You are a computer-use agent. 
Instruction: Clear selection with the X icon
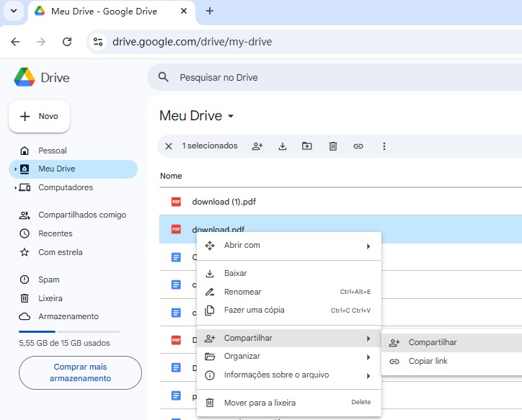click(x=169, y=146)
